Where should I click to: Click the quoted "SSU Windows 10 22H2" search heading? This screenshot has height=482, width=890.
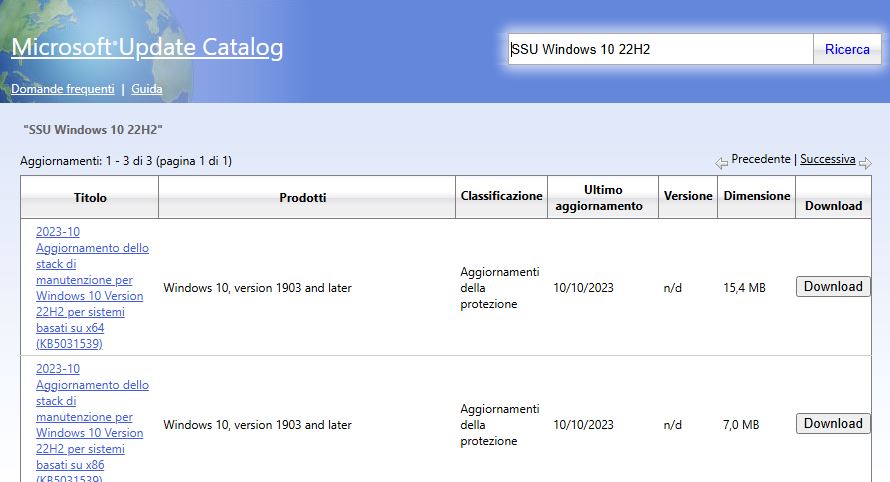pyautogui.click(x=93, y=130)
